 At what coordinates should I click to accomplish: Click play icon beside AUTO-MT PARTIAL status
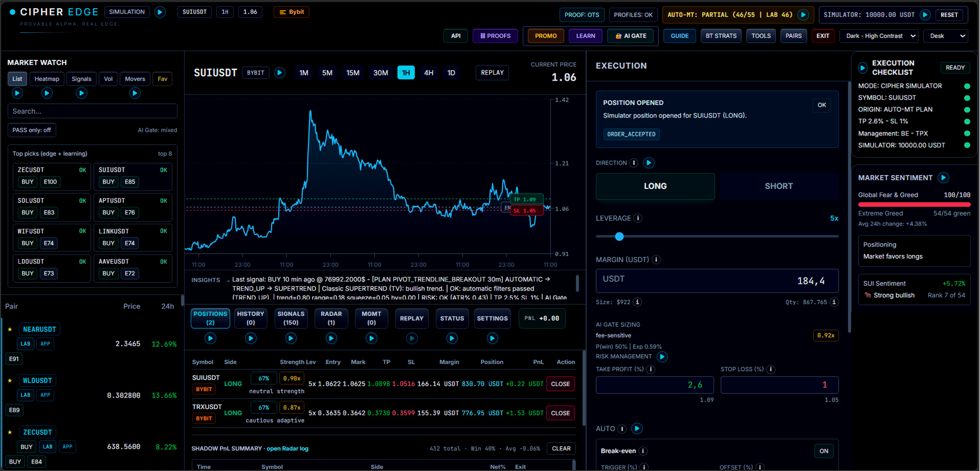tap(803, 15)
